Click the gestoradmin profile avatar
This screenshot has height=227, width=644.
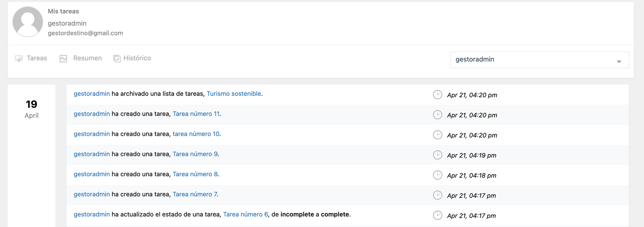(x=28, y=22)
